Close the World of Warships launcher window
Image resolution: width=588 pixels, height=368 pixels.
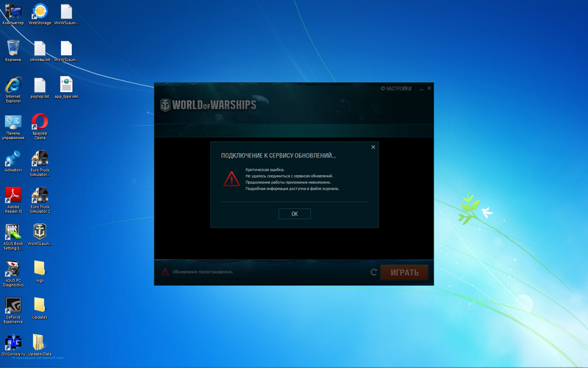pyautogui.click(x=429, y=88)
